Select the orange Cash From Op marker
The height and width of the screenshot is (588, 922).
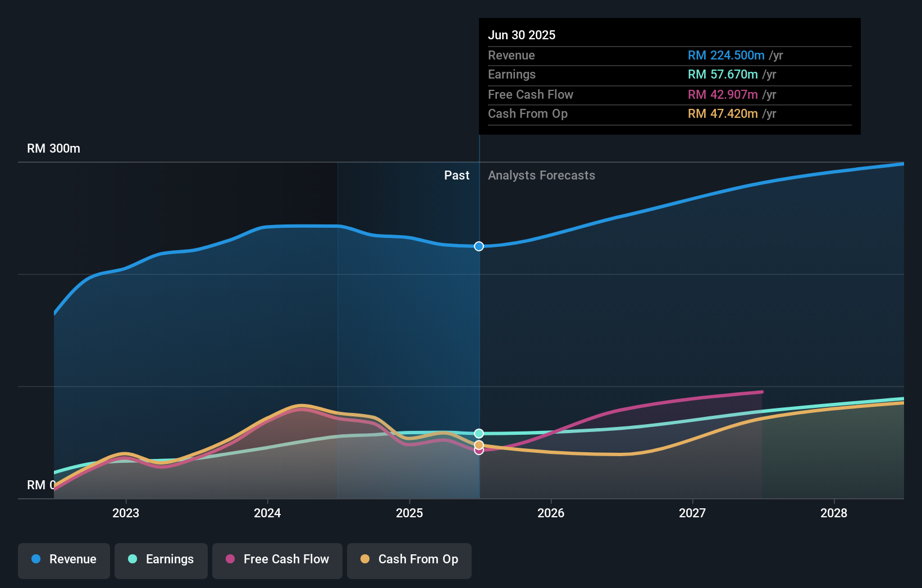click(478, 443)
